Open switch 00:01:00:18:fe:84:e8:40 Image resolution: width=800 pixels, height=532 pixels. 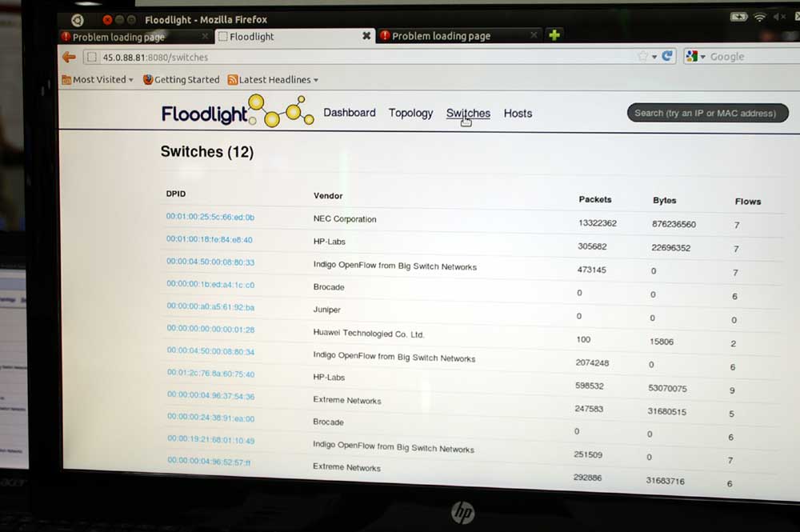coord(209,239)
